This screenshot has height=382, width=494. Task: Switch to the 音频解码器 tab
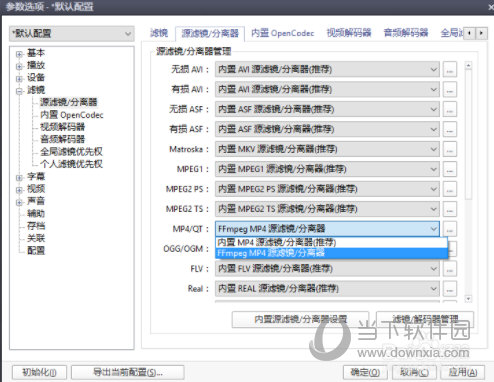point(406,33)
